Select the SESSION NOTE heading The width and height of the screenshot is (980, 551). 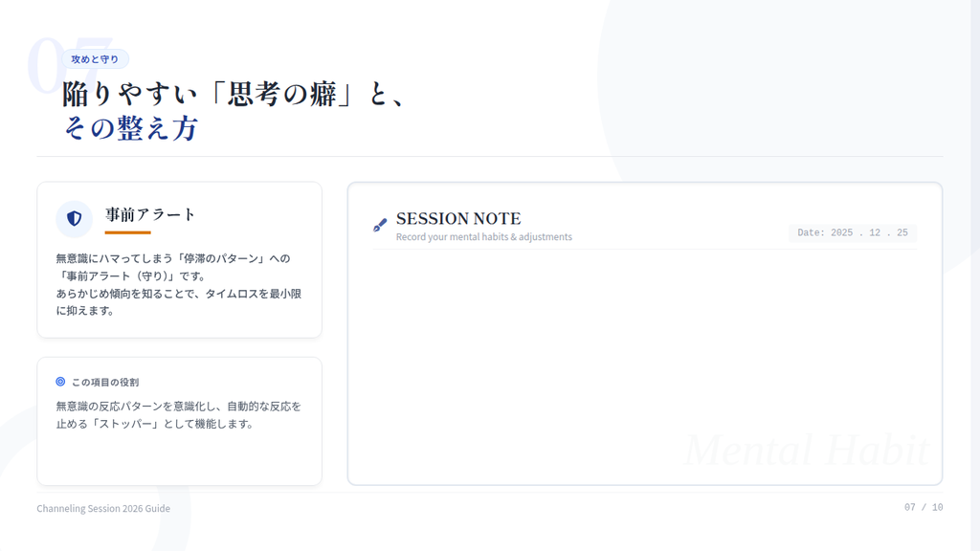tap(458, 219)
